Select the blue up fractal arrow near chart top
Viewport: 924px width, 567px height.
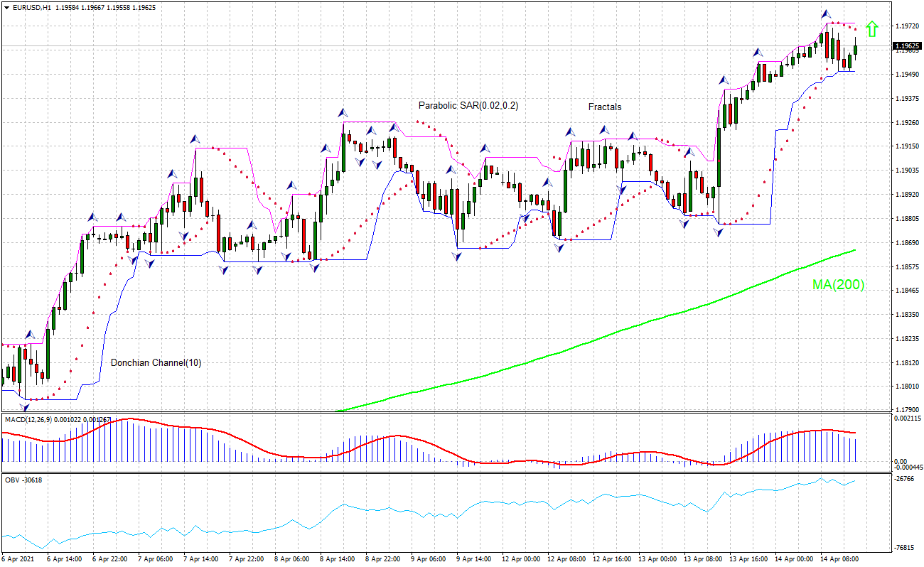coord(825,12)
